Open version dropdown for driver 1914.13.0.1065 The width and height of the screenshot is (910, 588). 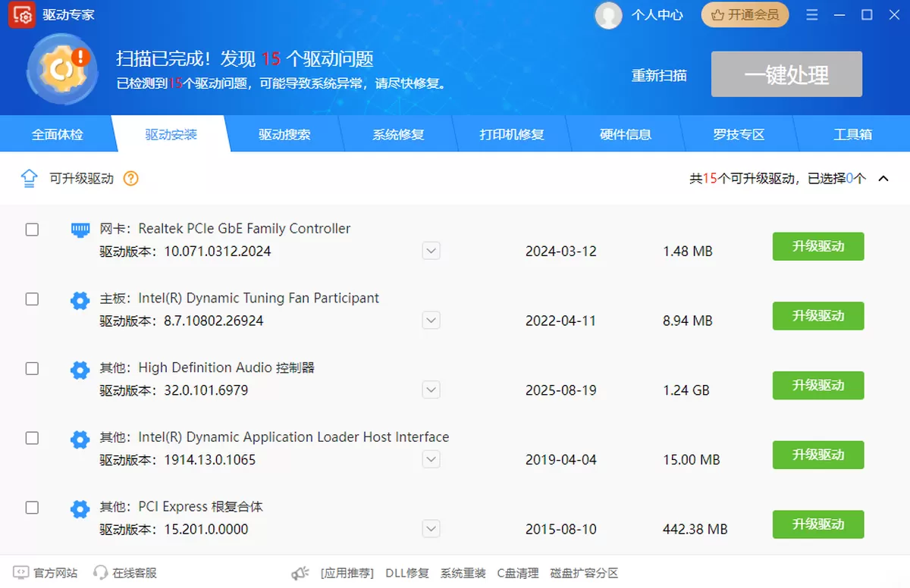[431, 459]
